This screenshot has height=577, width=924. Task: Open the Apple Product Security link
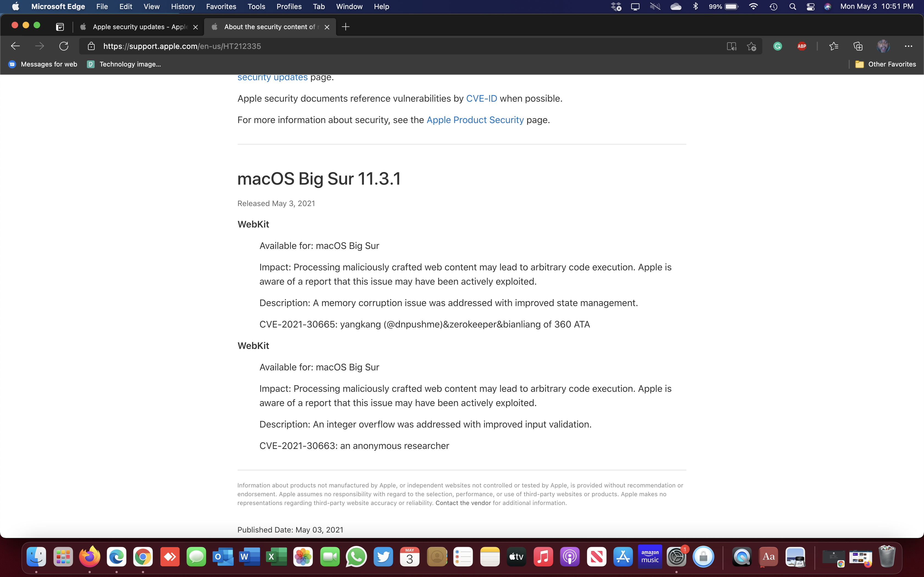475,120
